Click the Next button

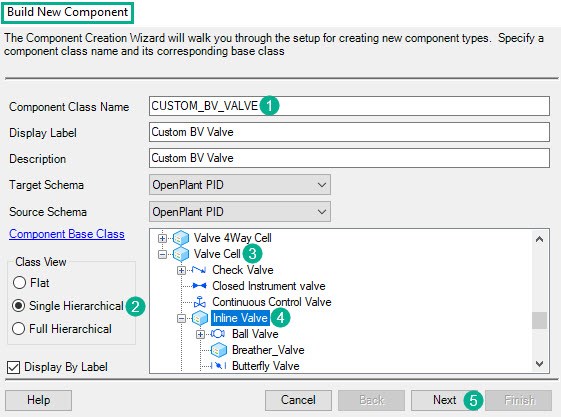coord(444,400)
